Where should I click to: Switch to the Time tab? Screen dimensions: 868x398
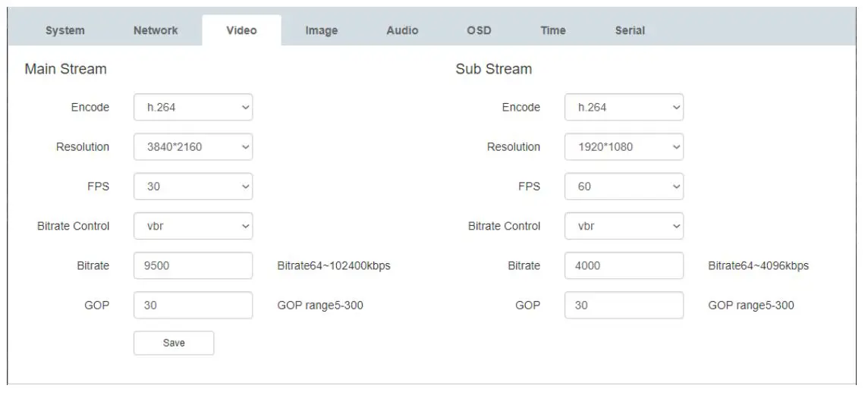[553, 30]
